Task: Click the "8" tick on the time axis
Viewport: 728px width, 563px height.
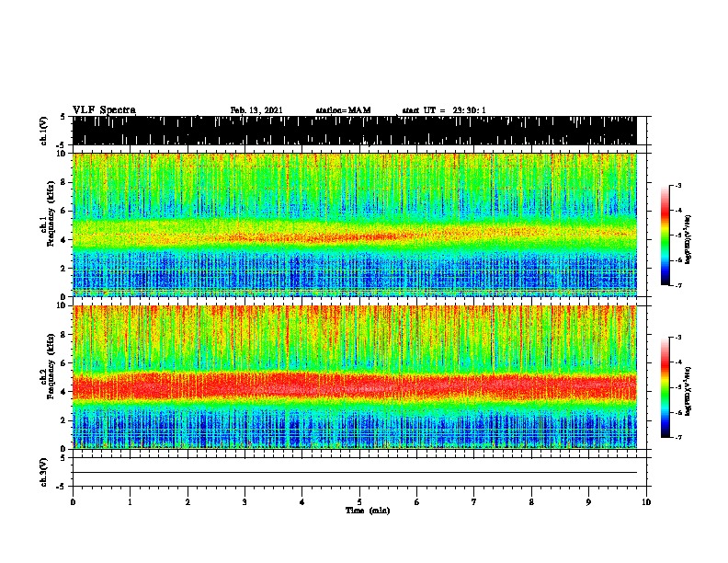Action: [x=531, y=502]
